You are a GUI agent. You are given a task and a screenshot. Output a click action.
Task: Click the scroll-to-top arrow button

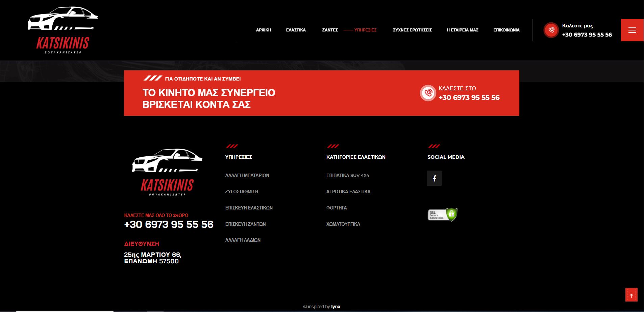(631, 295)
